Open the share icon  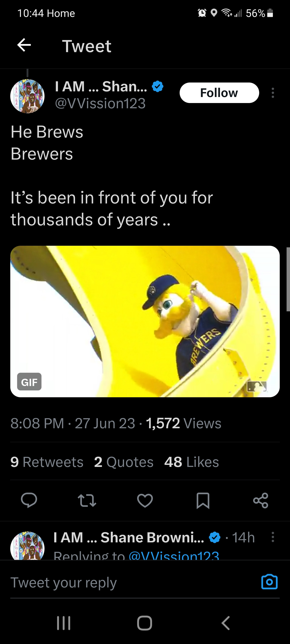point(260,500)
